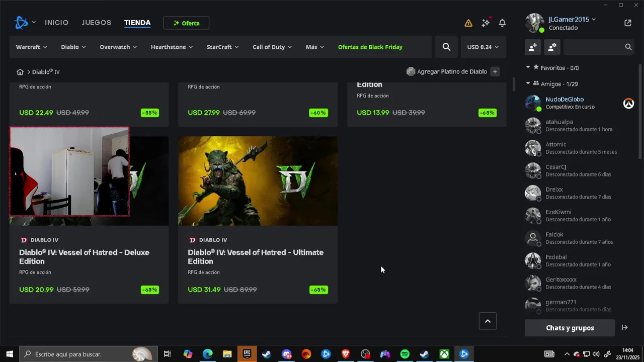Select friend Faldok
Screen dimensions: 644x362
(580, 238)
